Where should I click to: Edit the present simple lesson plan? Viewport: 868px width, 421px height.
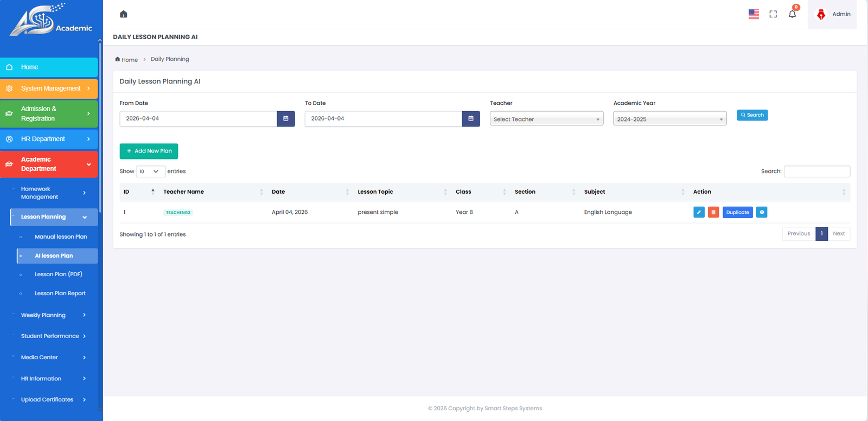coord(699,212)
